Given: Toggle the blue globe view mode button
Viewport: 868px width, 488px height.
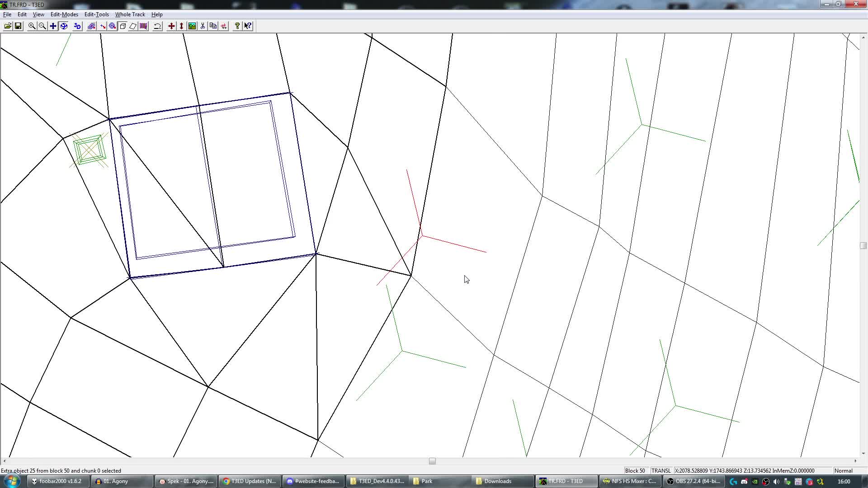Looking at the screenshot, I should tap(64, 26).
